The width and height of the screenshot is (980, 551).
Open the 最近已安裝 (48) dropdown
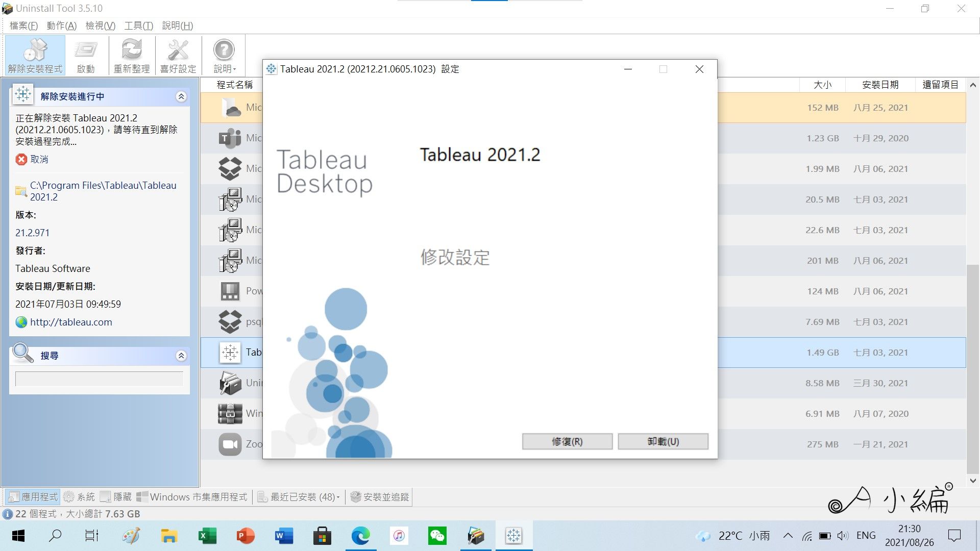pos(299,496)
